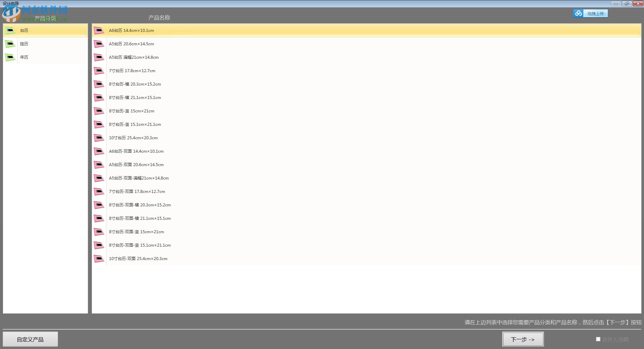Screen dimensions: 644x349
Task: Select the 台历 category label
Action: (24, 31)
